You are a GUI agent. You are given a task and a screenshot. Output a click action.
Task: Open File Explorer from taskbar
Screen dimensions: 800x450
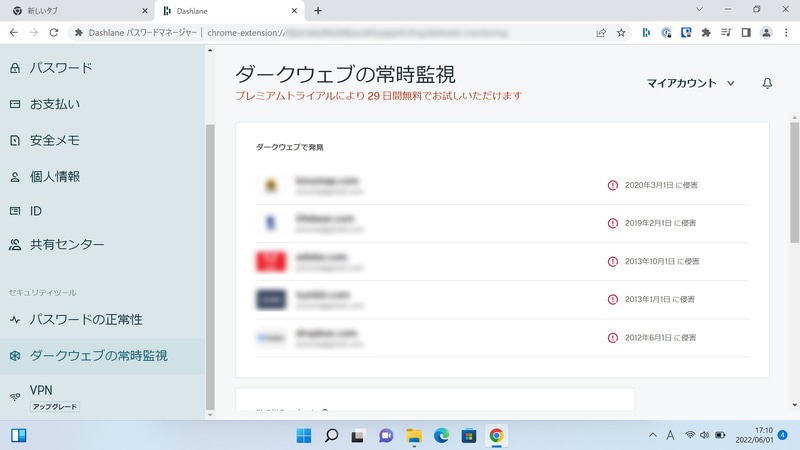[x=414, y=436]
